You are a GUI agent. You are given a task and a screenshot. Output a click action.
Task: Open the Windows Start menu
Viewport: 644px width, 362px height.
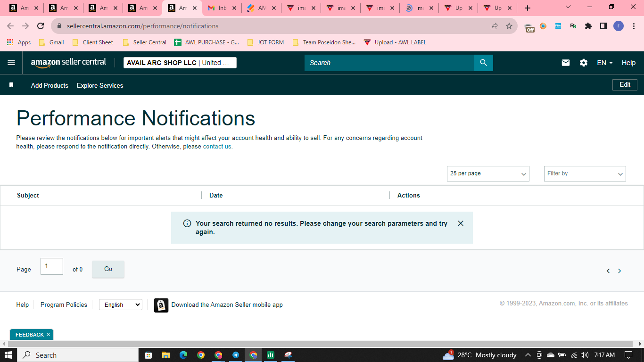coord(8,355)
